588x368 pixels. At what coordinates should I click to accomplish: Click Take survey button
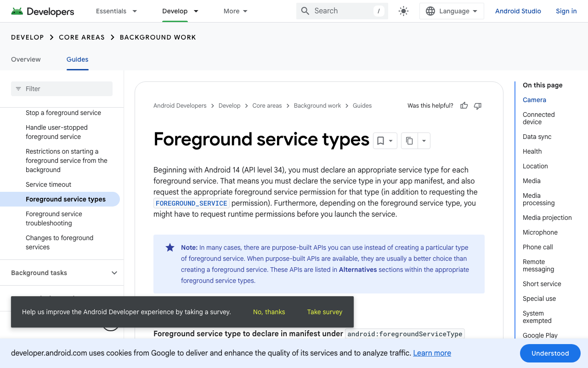325,312
